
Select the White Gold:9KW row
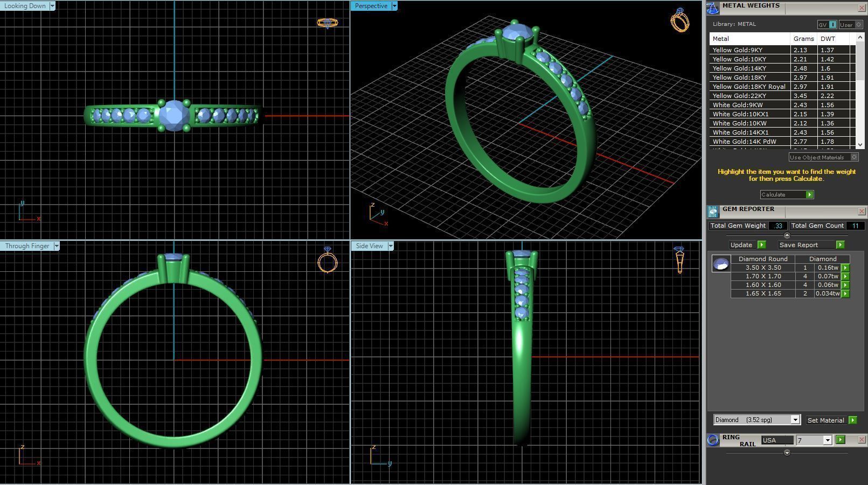[x=782, y=104]
